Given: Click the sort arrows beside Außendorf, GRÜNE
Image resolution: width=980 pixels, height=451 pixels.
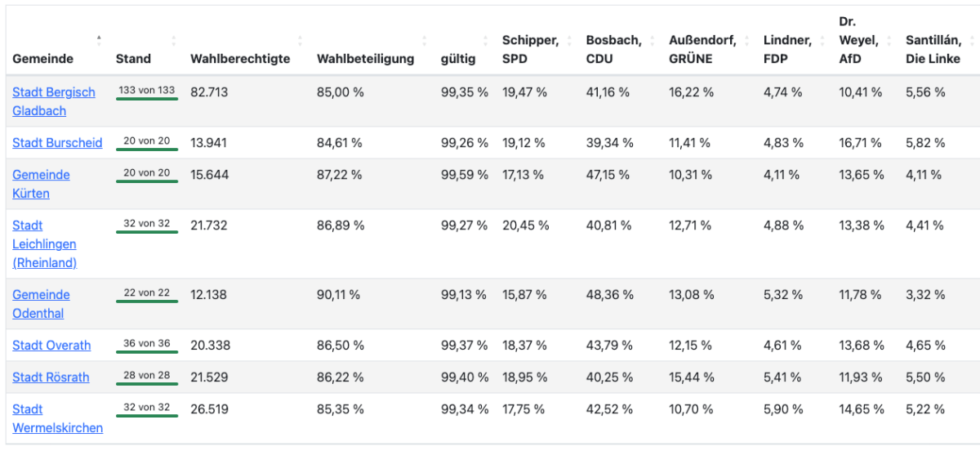Looking at the screenshot, I should [746, 40].
